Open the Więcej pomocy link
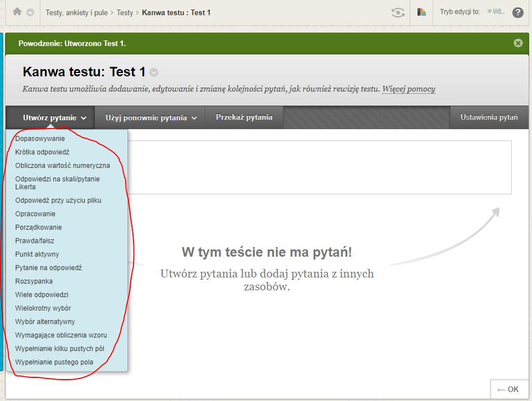Image resolution: width=532 pixels, height=401 pixels. [409, 89]
